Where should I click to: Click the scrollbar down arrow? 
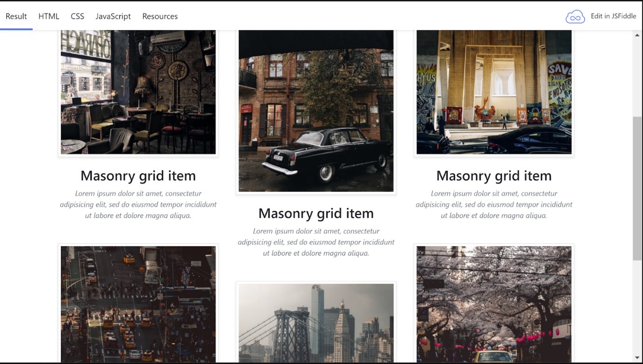[x=637, y=357]
